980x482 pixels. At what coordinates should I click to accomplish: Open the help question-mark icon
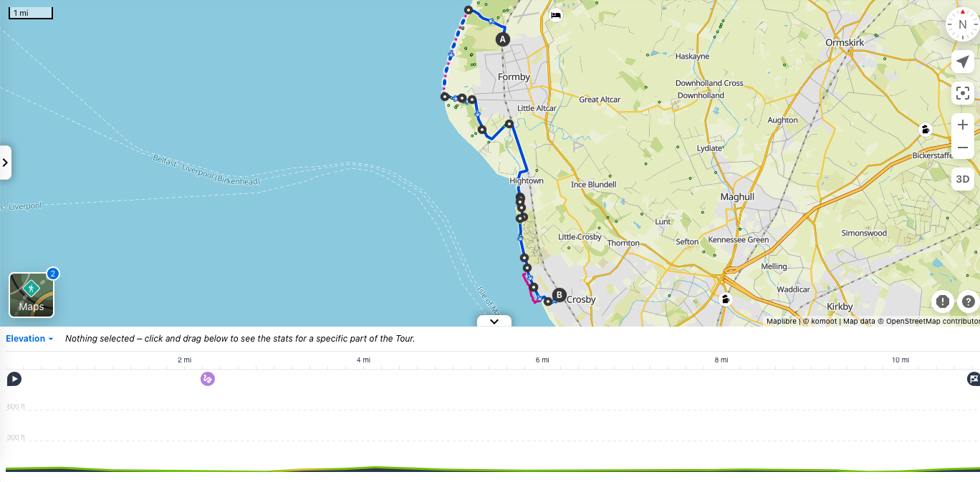tap(967, 302)
